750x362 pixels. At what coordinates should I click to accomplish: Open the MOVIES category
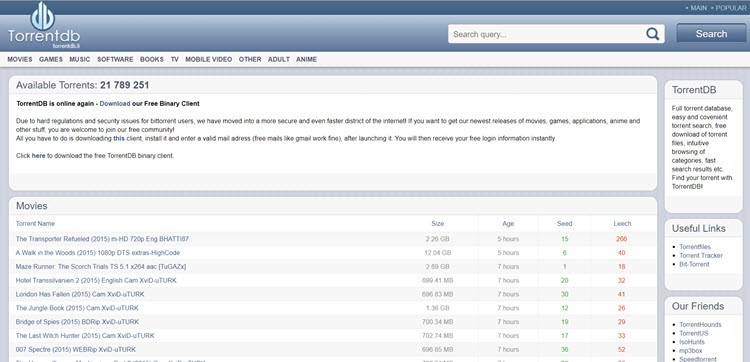pyautogui.click(x=20, y=59)
